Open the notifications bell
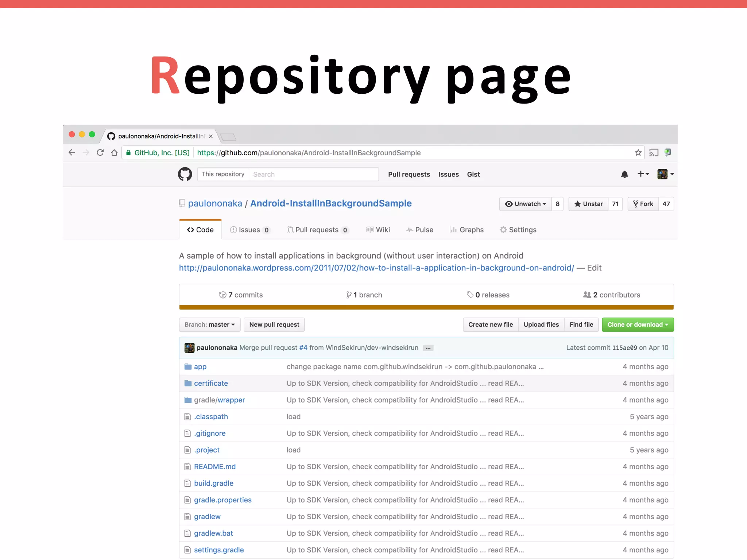 pos(624,174)
